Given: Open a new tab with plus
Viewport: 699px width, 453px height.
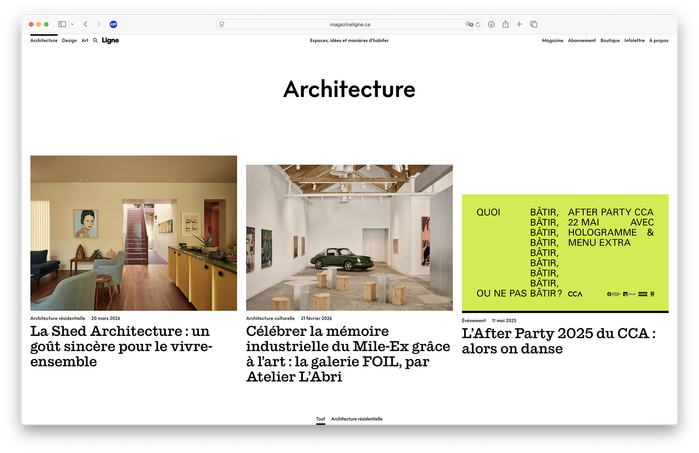Looking at the screenshot, I should (x=519, y=24).
